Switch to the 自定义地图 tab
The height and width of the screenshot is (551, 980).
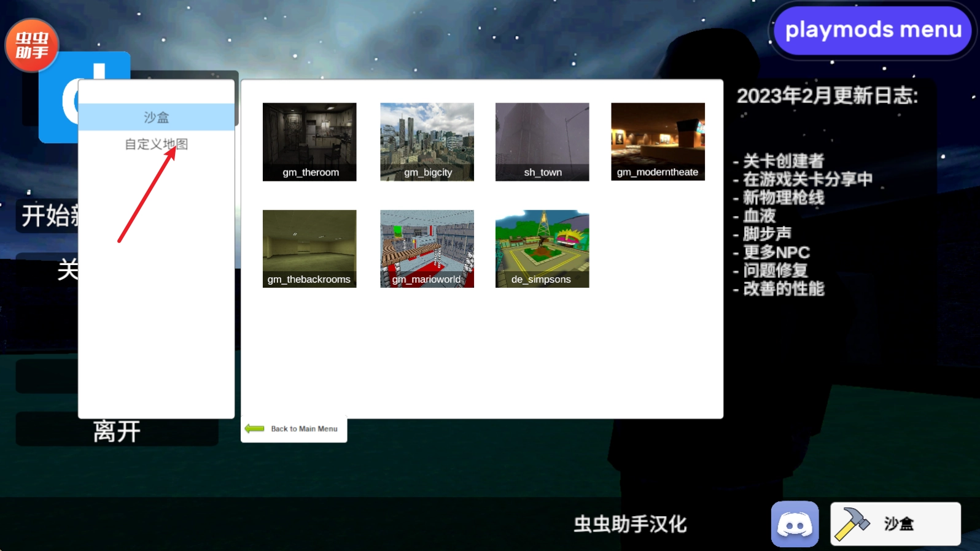coord(157,144)
